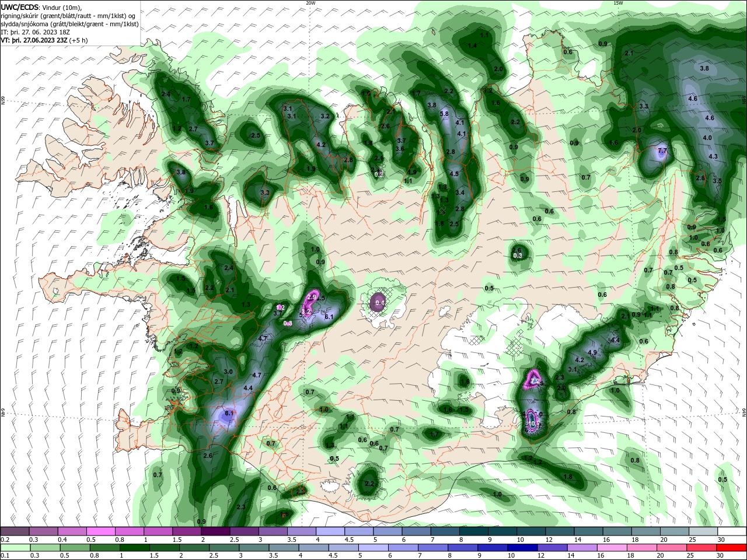The width and height of the screenshot is (747, 560).
Task: Click the 1.4 value at the top
Action: coord(473,45)
